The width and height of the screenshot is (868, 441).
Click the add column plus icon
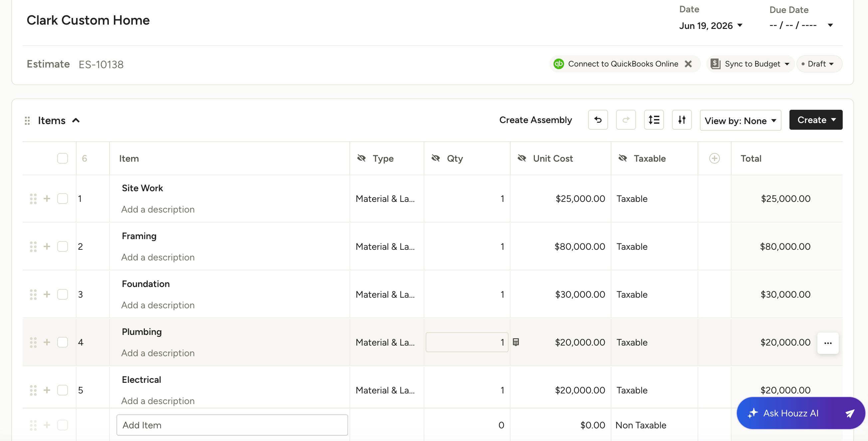point(714,158)
